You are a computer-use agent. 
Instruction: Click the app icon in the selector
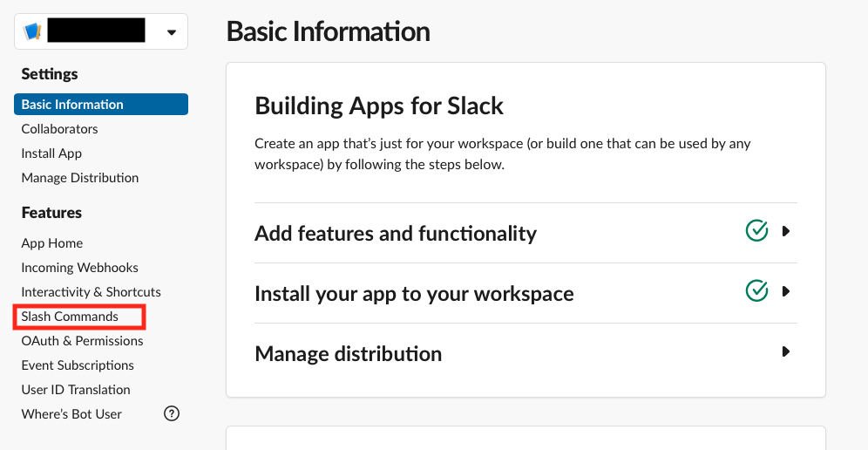click(x=32, y=31)
